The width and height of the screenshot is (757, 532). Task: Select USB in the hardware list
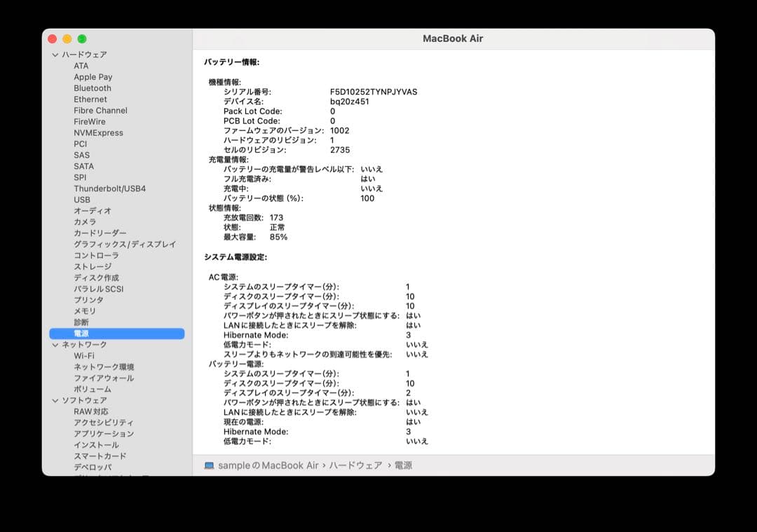81,200
